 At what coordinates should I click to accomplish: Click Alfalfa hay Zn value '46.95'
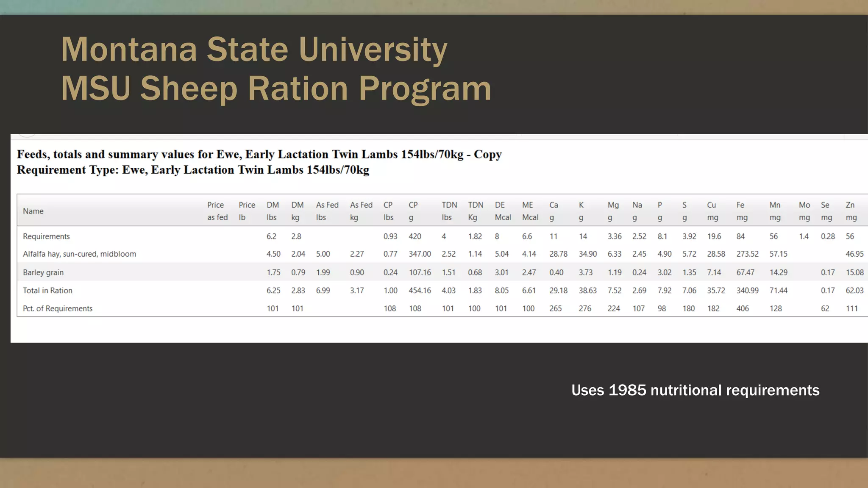pos(854,254)
